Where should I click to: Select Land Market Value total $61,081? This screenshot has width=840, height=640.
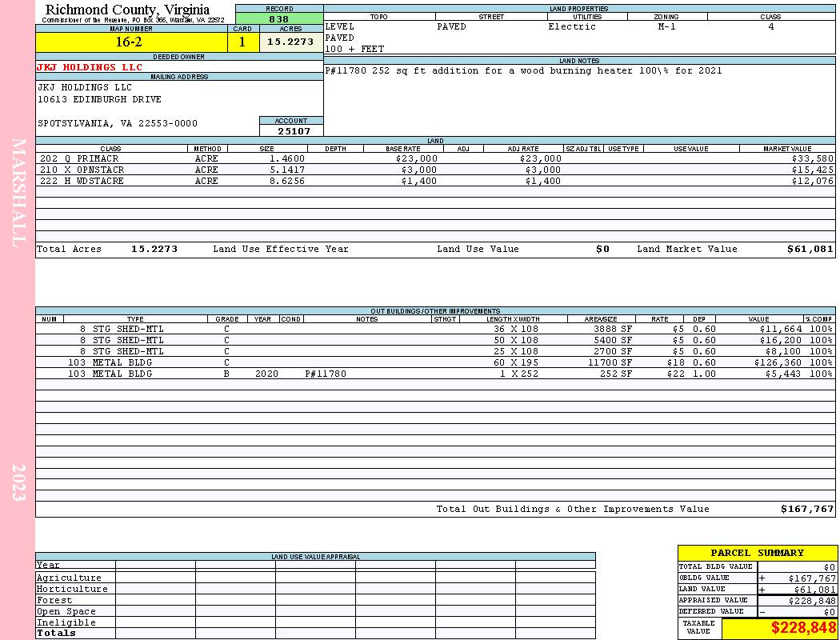(810, 249)
